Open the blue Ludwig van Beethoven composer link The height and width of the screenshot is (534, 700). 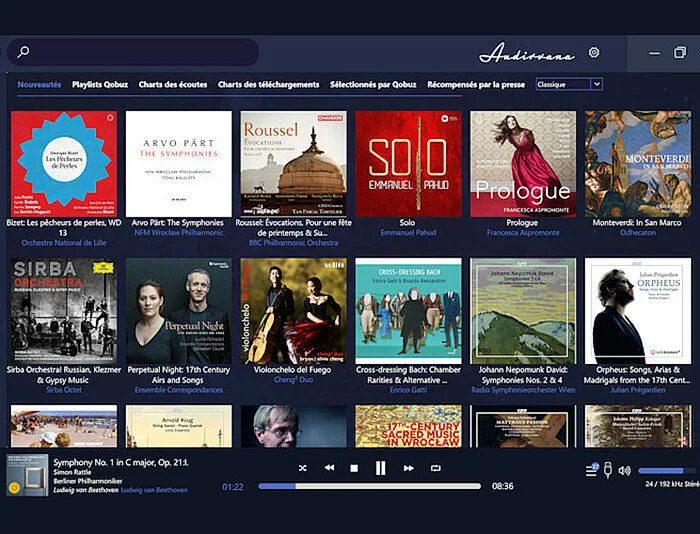154,490
